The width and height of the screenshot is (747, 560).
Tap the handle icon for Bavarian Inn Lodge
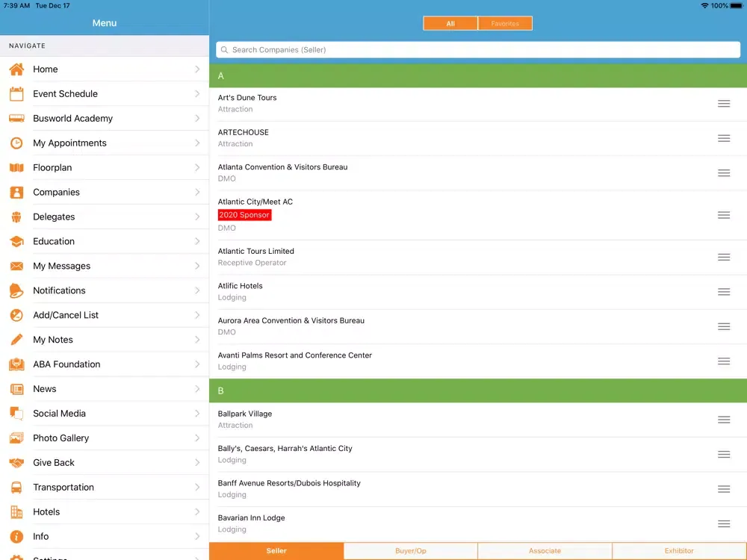click(724, 524)
